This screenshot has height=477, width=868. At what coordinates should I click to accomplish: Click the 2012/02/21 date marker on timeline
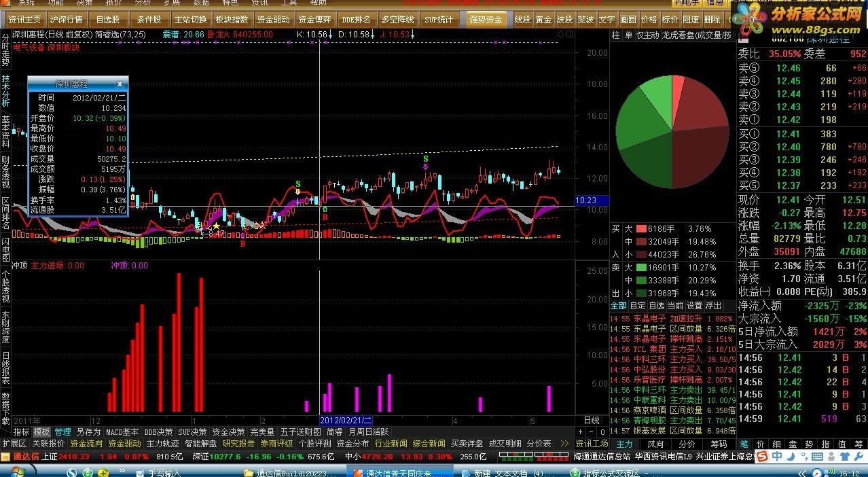pyautogui.click(x=346, y=421)
